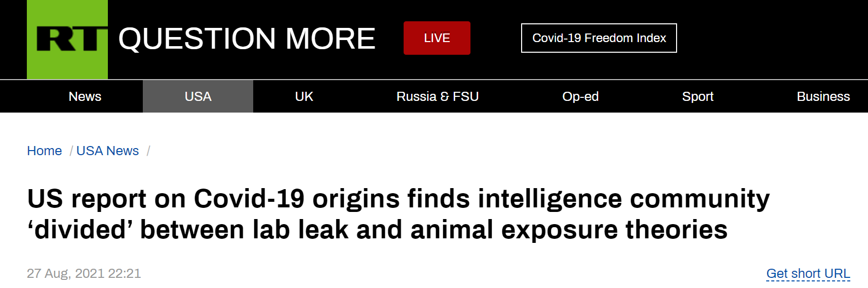This screenshot has height=288, width=868.
Task: Click the word 'divided' in the headline
Action: (x=80, y=230)
